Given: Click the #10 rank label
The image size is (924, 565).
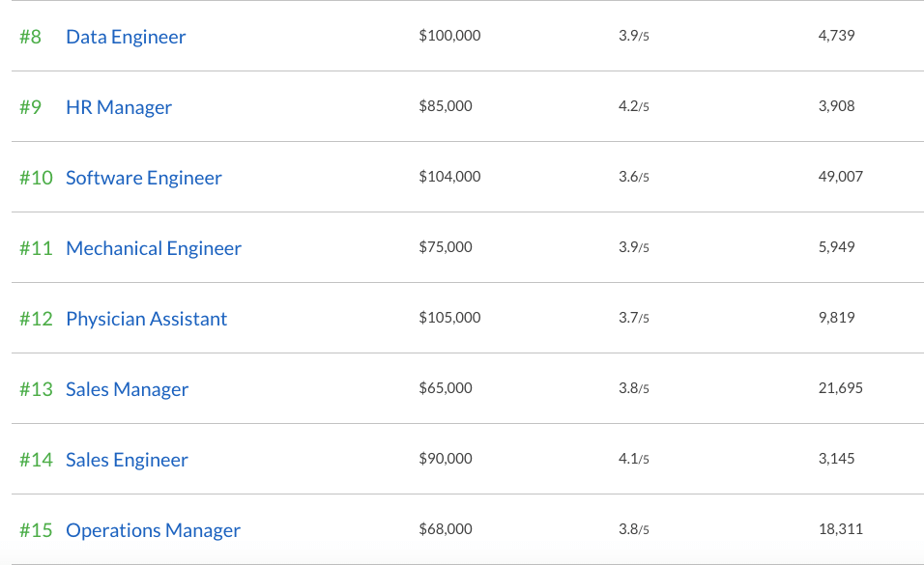Looking at the screenshot, I should (36, 178).
